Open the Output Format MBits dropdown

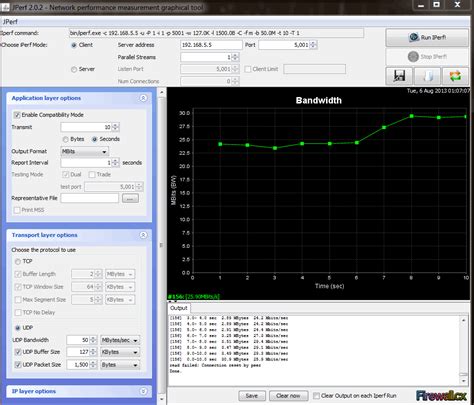pos(85,151)
